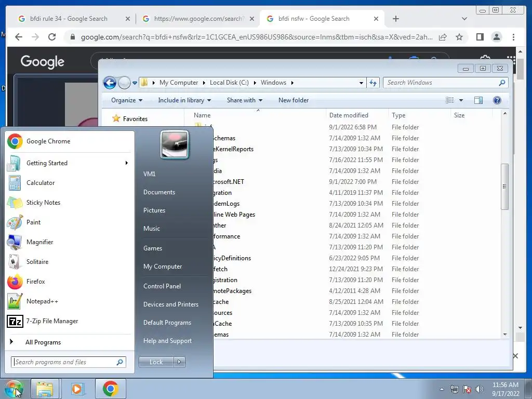Open Chrome tab search chevron
The image size is (532, 399).
coord(464,19)
